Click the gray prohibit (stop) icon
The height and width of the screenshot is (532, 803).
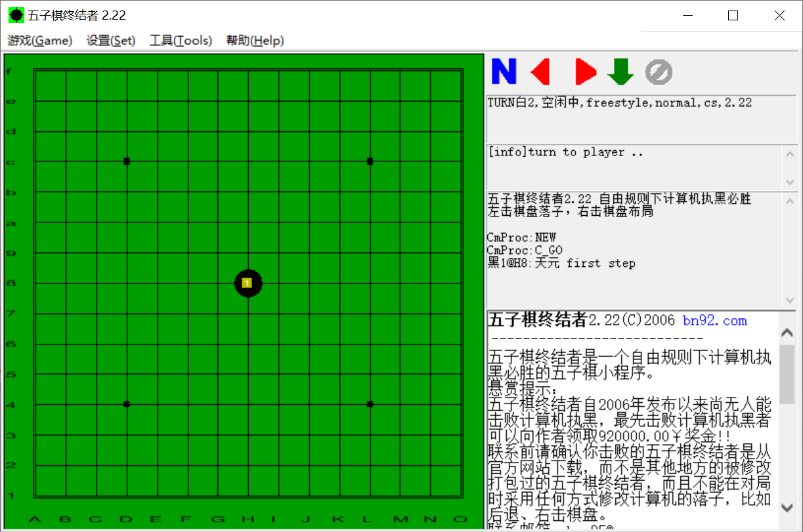[x=659, y=72]
